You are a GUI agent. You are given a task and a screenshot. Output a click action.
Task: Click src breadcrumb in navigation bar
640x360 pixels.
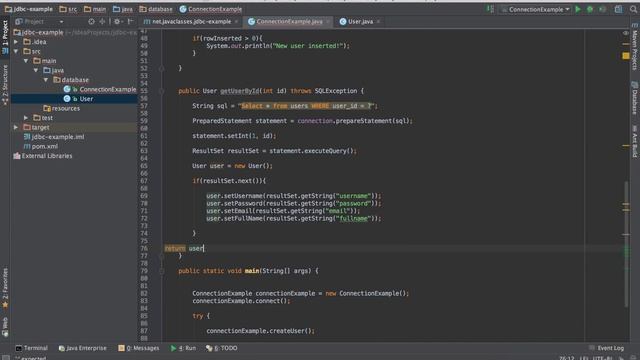(68, 9)
